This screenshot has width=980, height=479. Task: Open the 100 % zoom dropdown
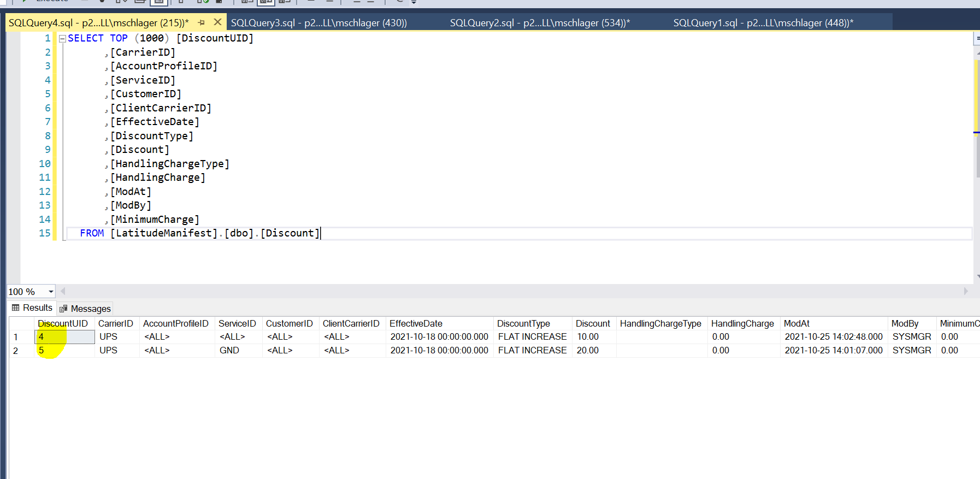tap(51, 292)
